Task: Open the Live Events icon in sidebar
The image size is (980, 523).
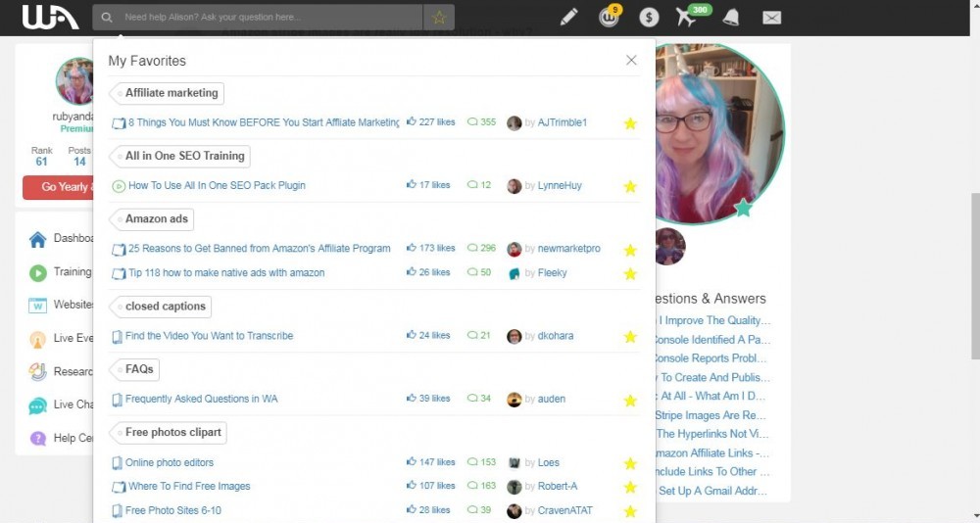Action: click(x=37, y=339)
